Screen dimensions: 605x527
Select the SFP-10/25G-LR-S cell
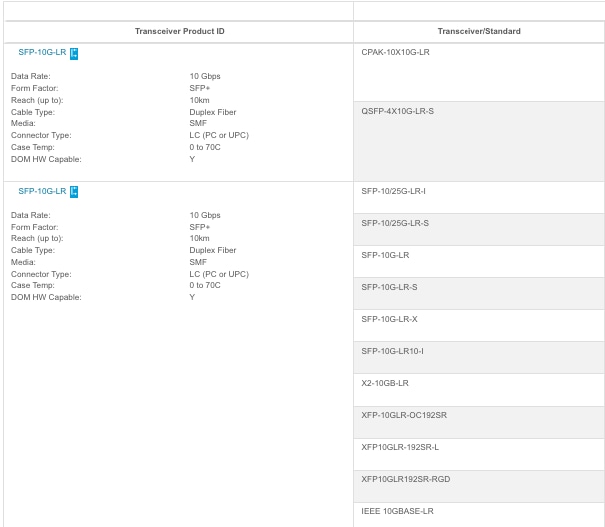pos(479,230)
